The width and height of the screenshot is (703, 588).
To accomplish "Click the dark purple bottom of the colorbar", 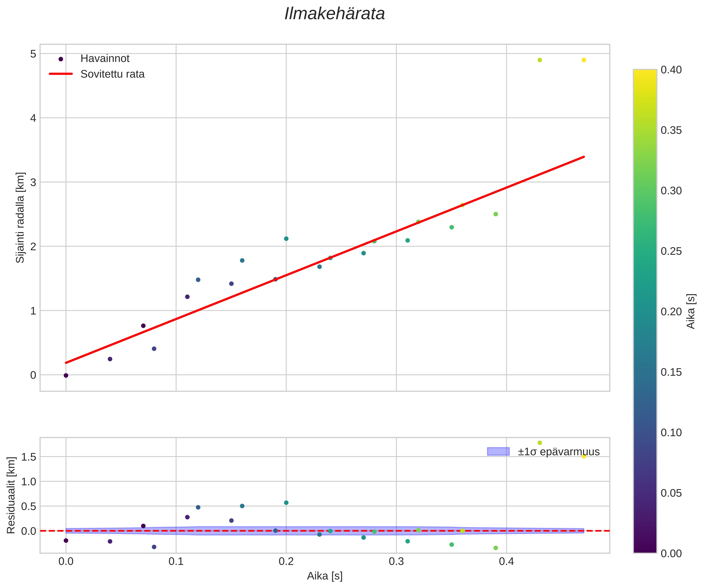I will [x=645, y=549].
